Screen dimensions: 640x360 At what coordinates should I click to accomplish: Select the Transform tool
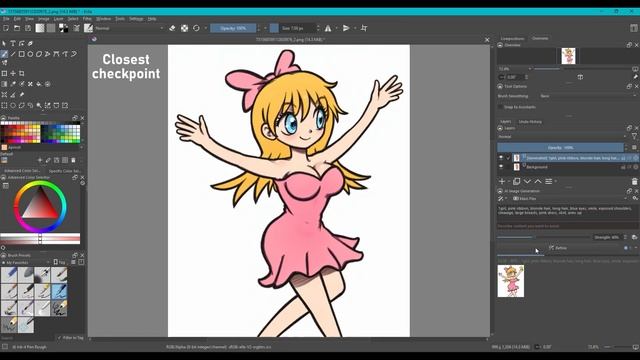click(4, 73)
